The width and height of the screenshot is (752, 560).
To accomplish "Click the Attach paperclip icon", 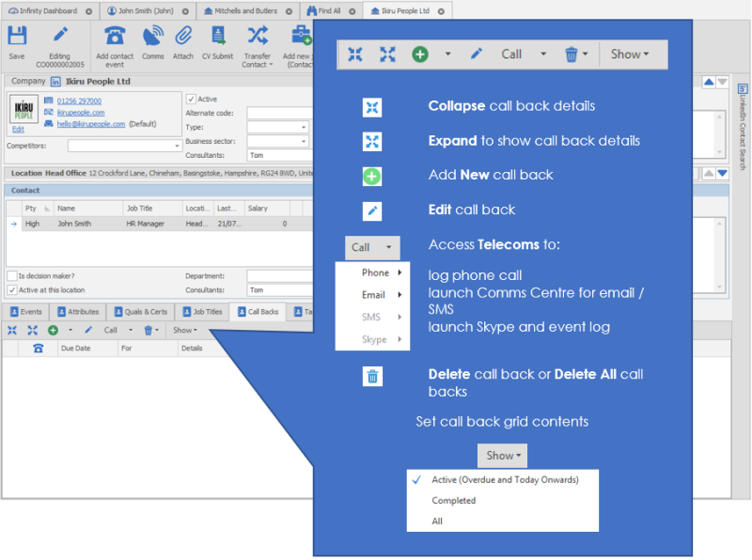I will tap(183, 38).
